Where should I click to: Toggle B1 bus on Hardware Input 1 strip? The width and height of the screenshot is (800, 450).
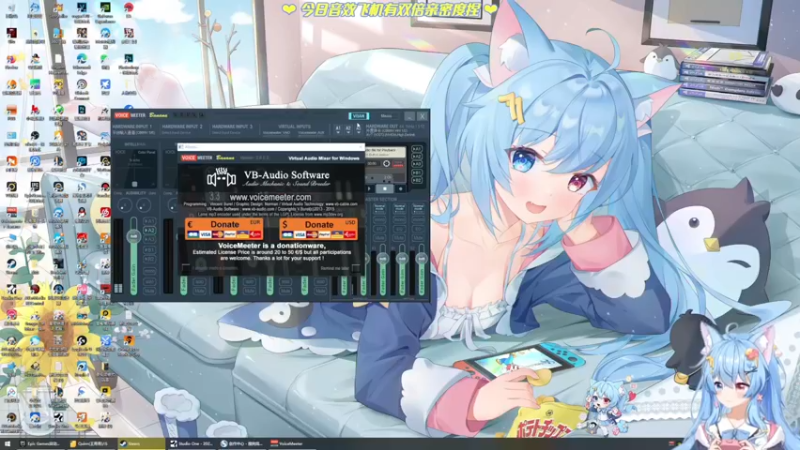149,250
